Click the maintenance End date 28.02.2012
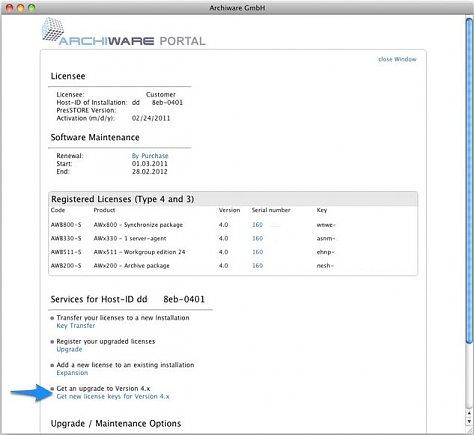This screenshot has height=435, width=474. [150, 172]
